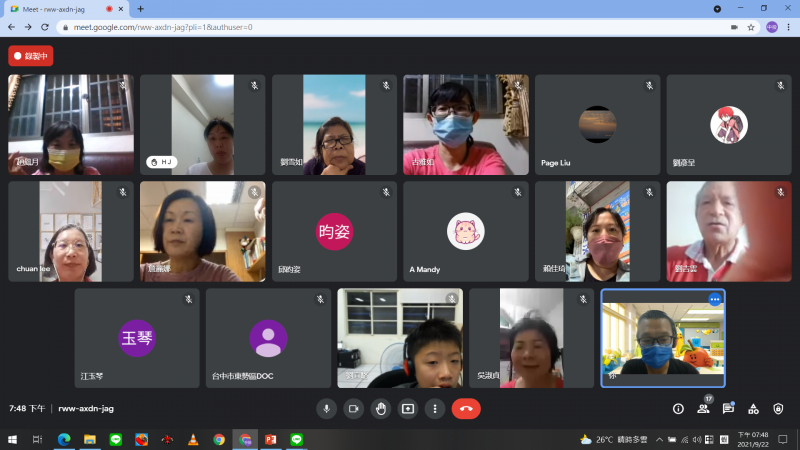Open the in-call chat panel
This screenshot has width=800, height=450.
728,408
